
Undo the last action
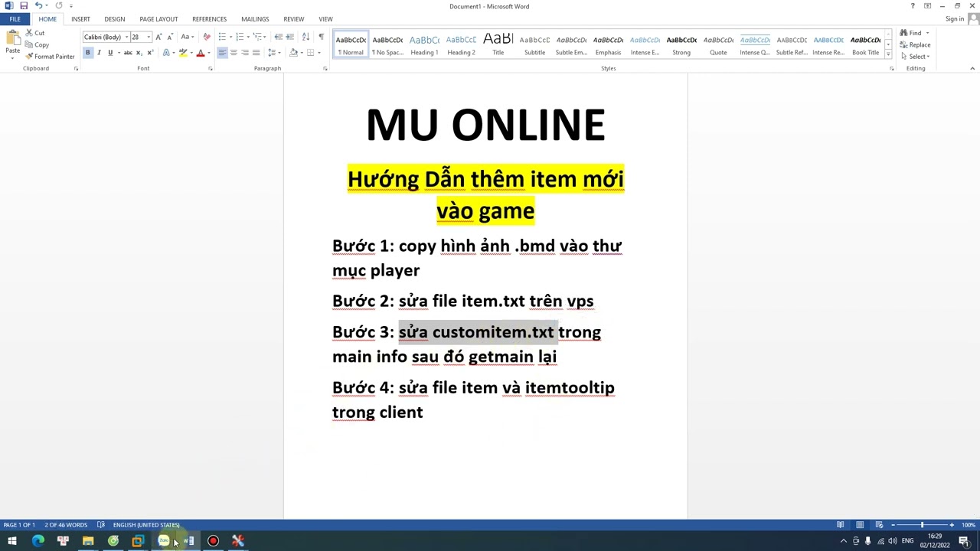click(38, 6)
